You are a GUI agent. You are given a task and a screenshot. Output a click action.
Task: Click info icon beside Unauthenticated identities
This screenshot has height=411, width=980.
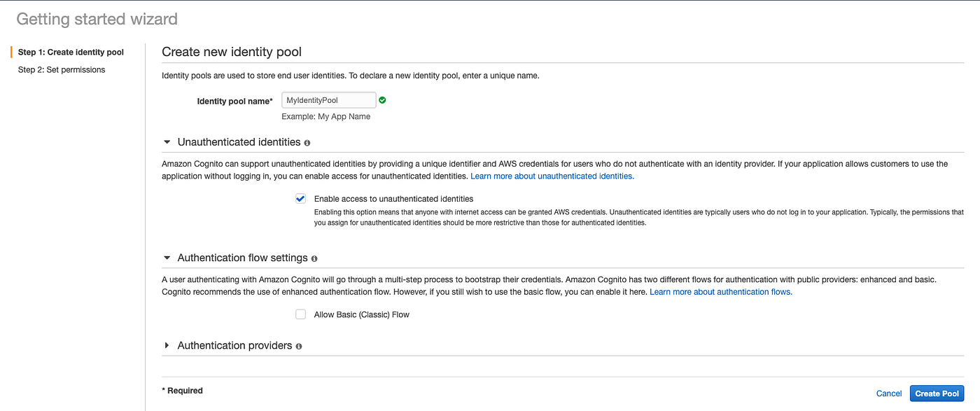click(307, 143)
